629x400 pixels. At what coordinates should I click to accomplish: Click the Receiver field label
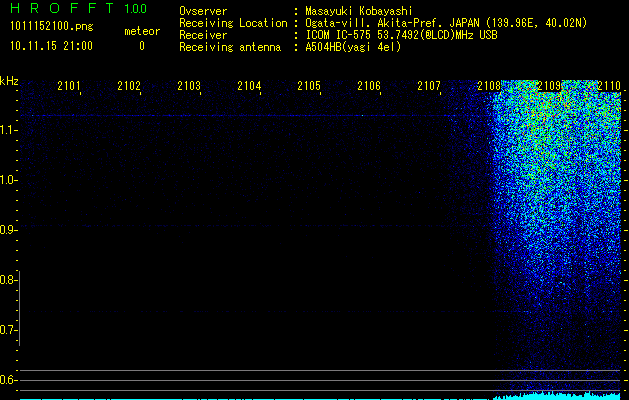(x=203, y=35)
